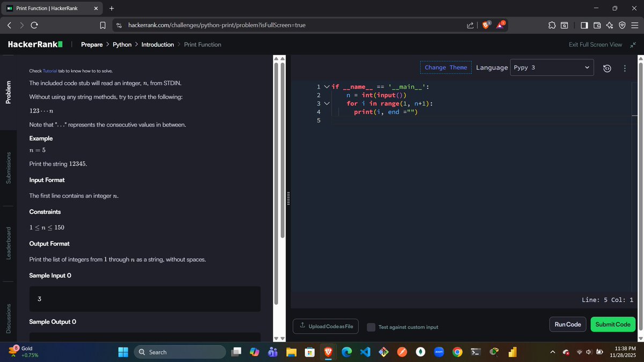Image resolution: width=644 pixels, height=362 pixels.
Task: Launch Visual Studio Code from the taskbar
Action: [x=365, y=352]
